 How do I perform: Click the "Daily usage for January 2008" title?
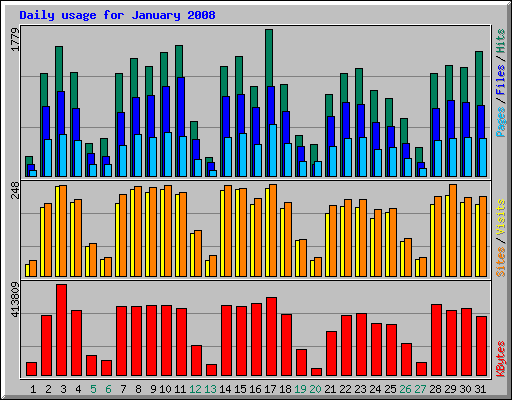pyautogui.click(x=117, y=15)
